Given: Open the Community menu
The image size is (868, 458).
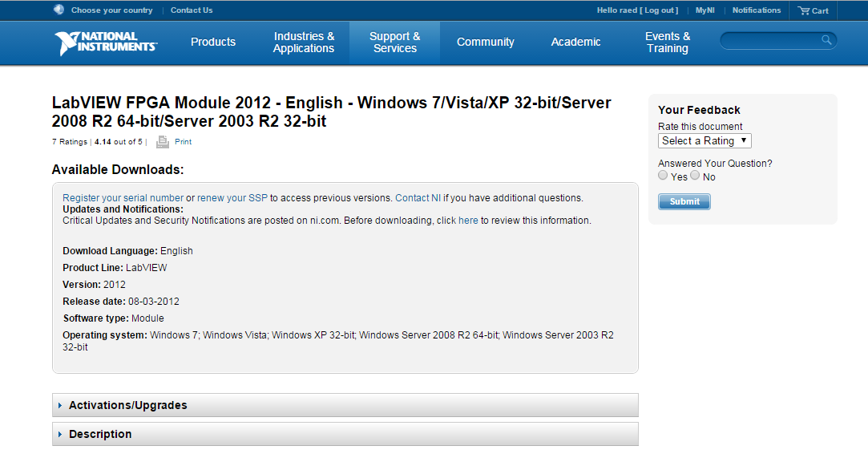Looking at the screenshot, I should point(486,42).
